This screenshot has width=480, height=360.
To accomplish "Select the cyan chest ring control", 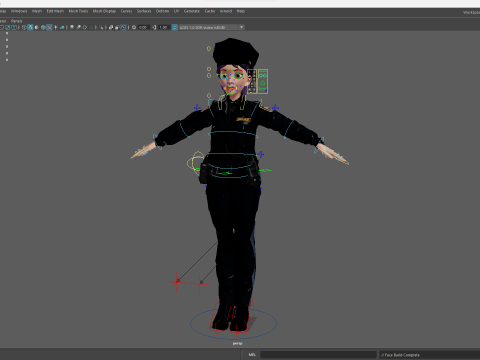I will [232, 134].
